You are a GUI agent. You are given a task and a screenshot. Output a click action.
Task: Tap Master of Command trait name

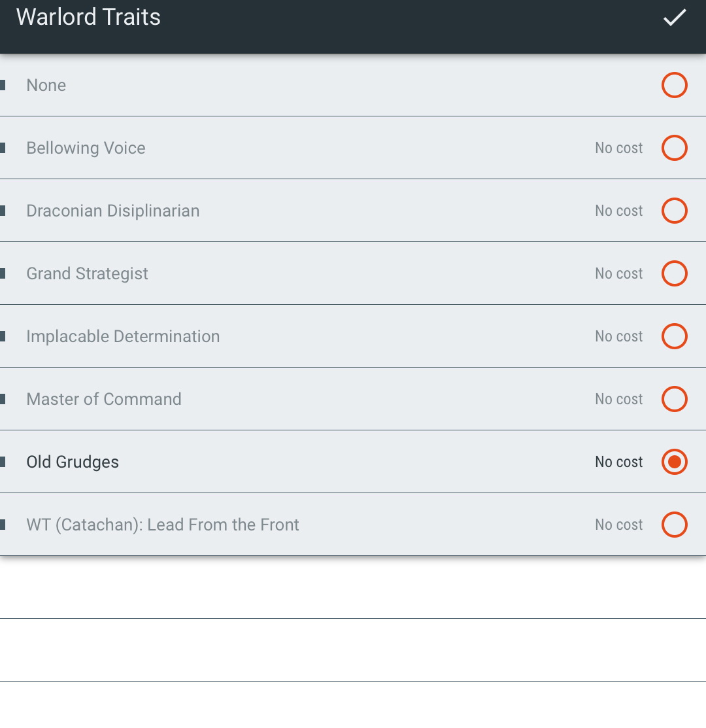[x=104, y=399]
